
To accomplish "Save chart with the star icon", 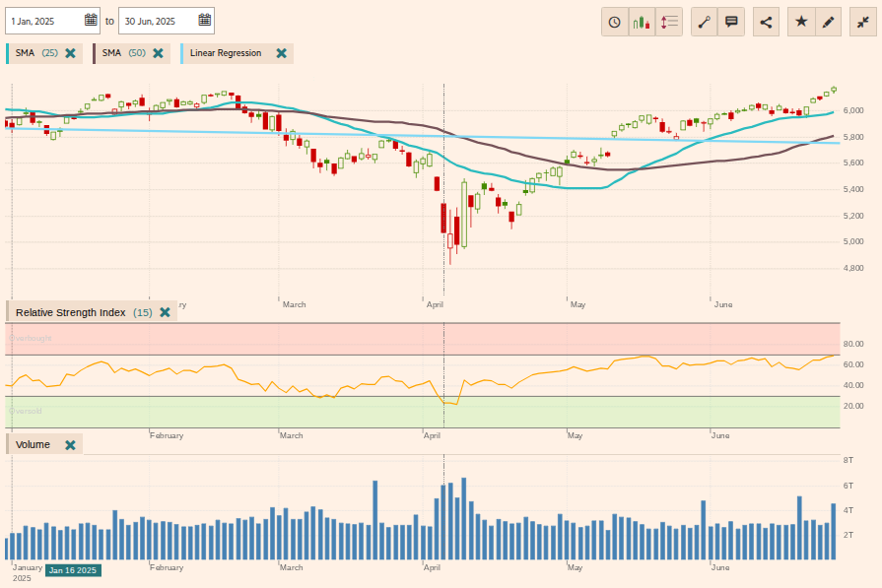I will [x=801, y=22].
